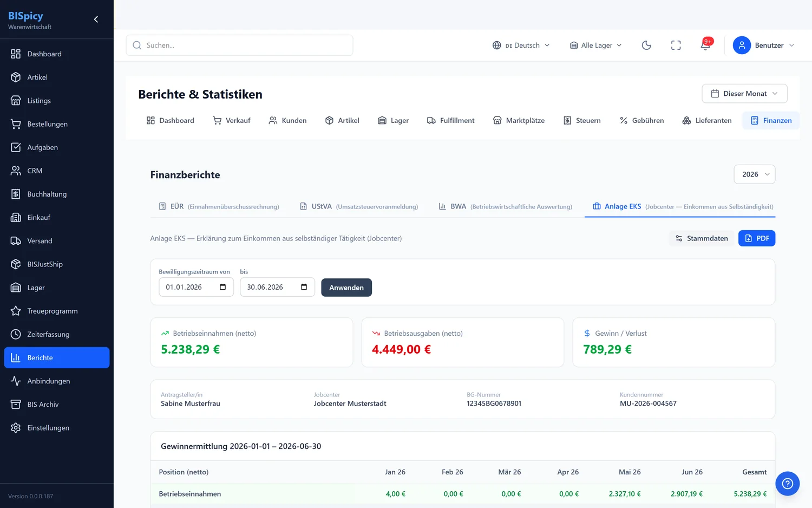Select the active Berichte sidebar item
Image resolution: width=812 pixels, height=508 pixels.
pyautogui.click(x=57, y=358)
